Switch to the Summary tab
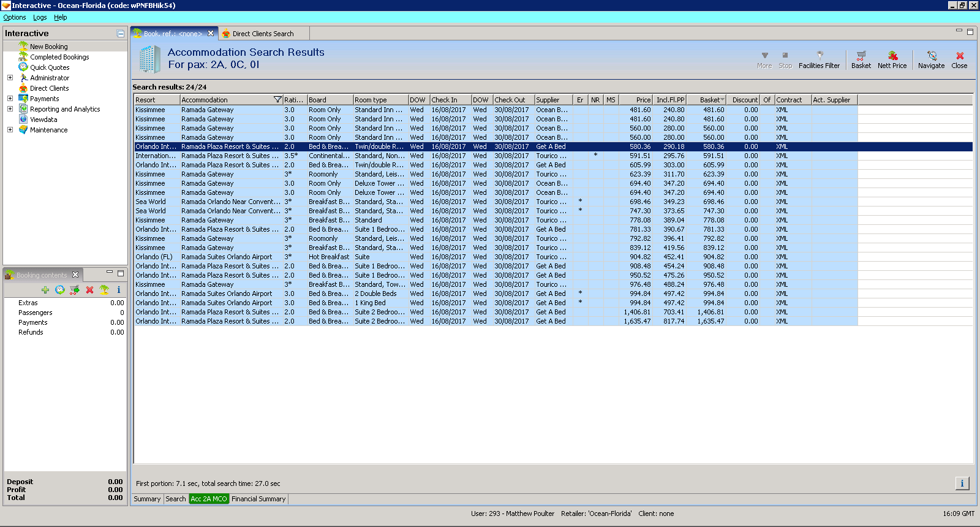The image size is (980, 527). [x=147, y=499]
